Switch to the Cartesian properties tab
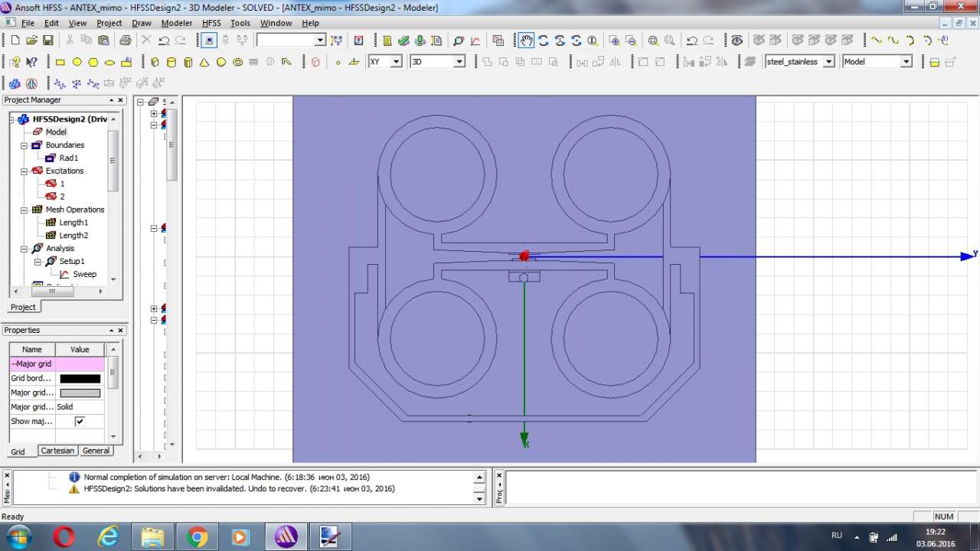This screenshot has width=980, height=551. pyautogui.click(x=57, y=451)
